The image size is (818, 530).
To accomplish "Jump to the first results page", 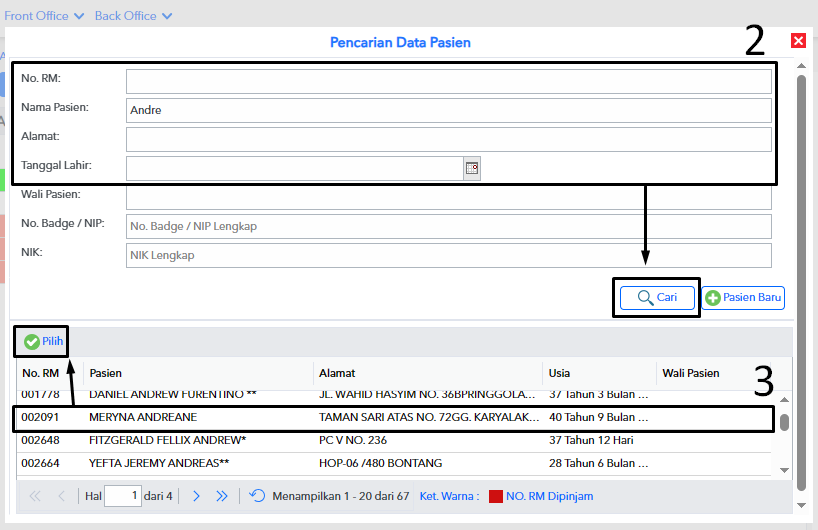I will click(35, 495).
